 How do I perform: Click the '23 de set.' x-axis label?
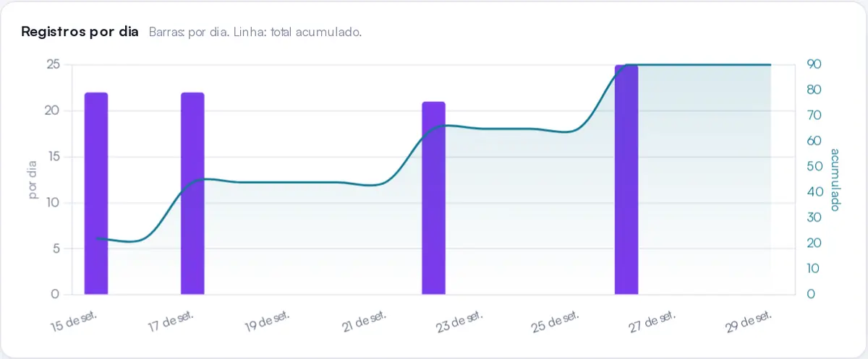pos(459,321)
